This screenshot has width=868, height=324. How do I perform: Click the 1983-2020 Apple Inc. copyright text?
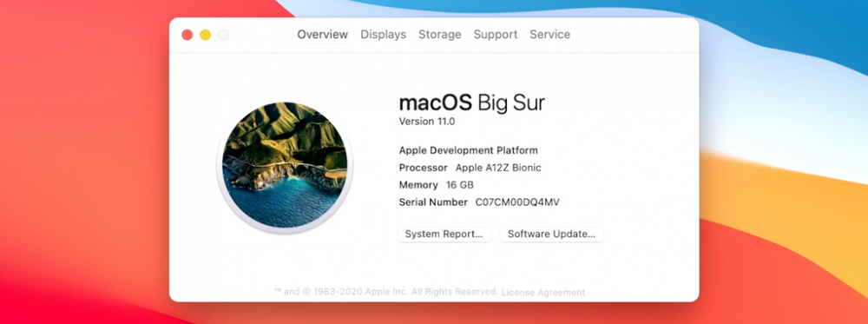click(386, 291)
